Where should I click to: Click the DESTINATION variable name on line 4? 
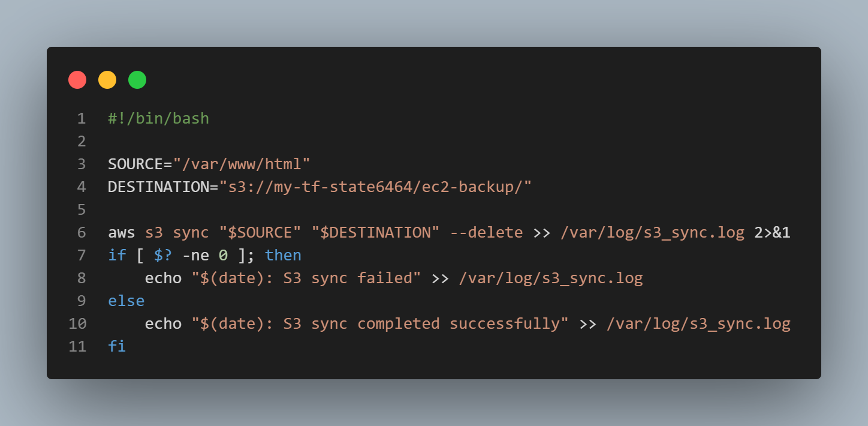(x=158, y=187)
